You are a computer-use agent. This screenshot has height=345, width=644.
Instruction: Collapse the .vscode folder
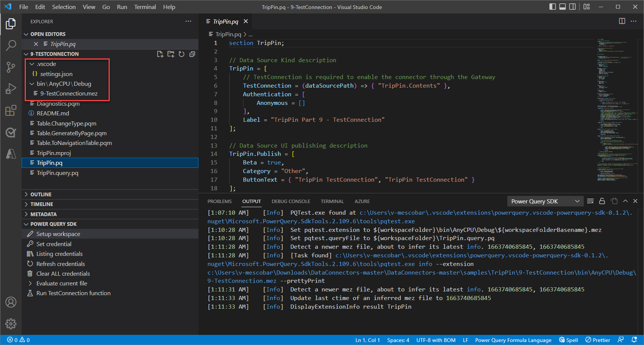coord(31,64)
